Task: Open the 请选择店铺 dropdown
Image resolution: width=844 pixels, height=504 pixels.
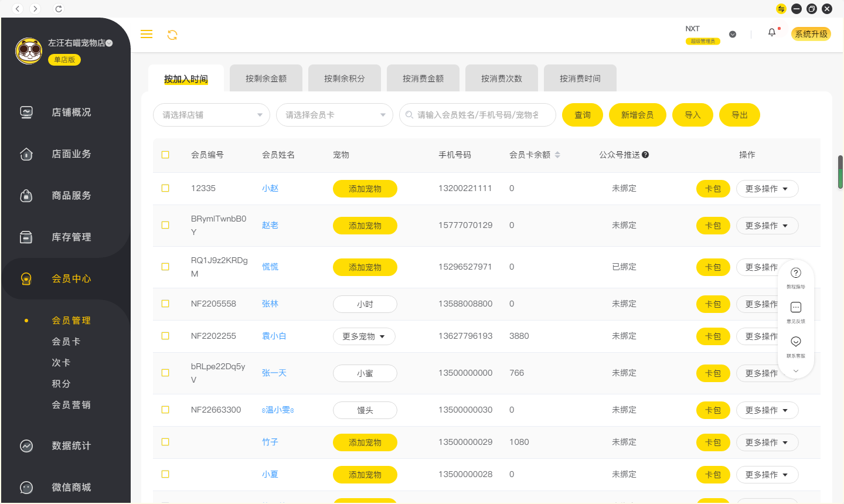Action: [212, 115]
